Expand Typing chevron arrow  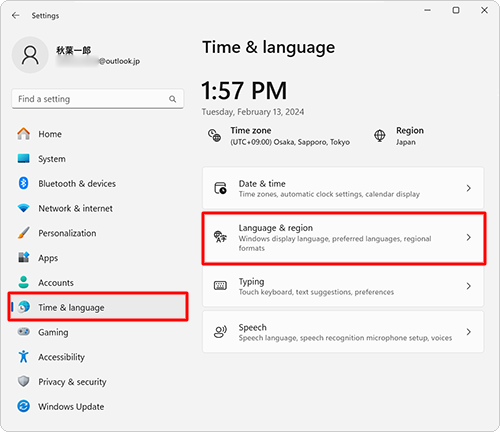pos(469,286)
